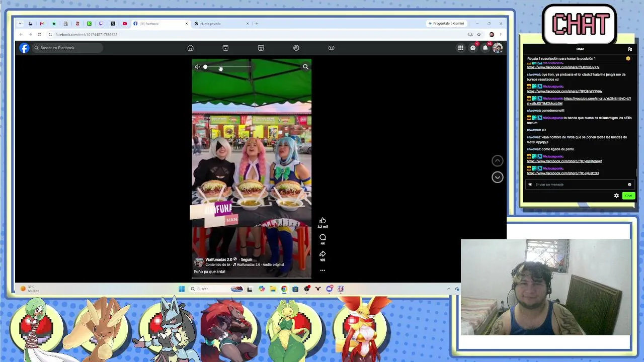Like the reel with the thumbs-up icon
The width and height of the screenshot is (644, 362).
(323, 220)
